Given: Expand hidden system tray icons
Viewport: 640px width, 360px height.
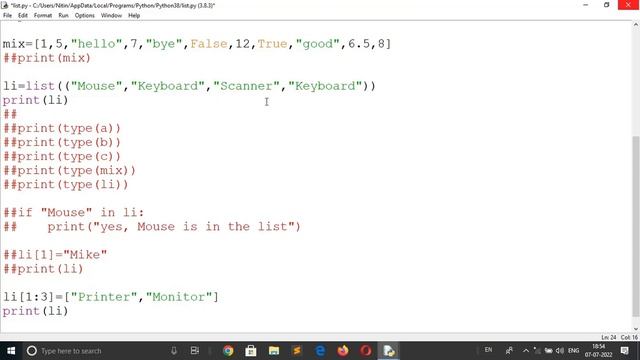Looking at the screenshot, I should pos(526,351).
